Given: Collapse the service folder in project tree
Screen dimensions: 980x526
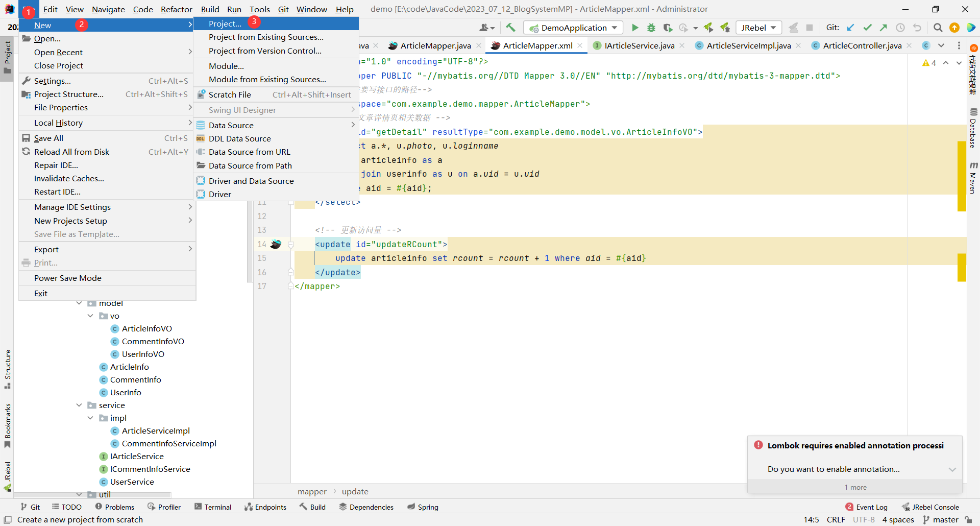Looking at the screenshot, I should pos(79,405).
